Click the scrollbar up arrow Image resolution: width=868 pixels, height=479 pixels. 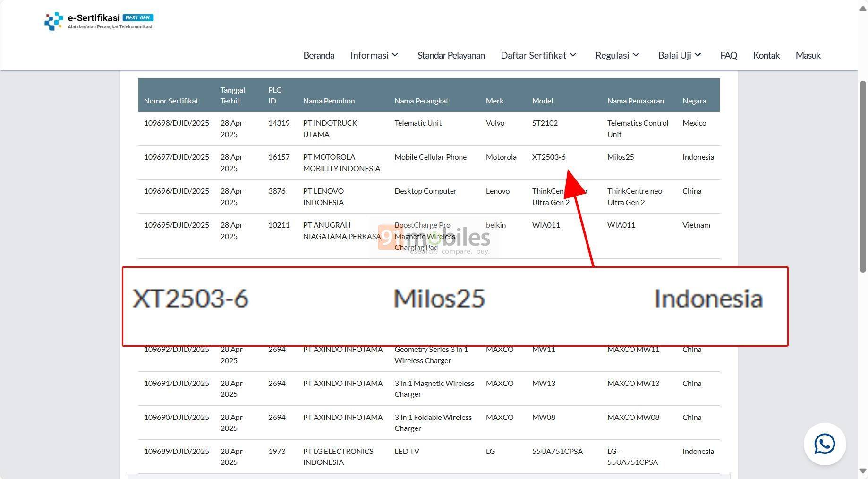click(x=863, y=9)
